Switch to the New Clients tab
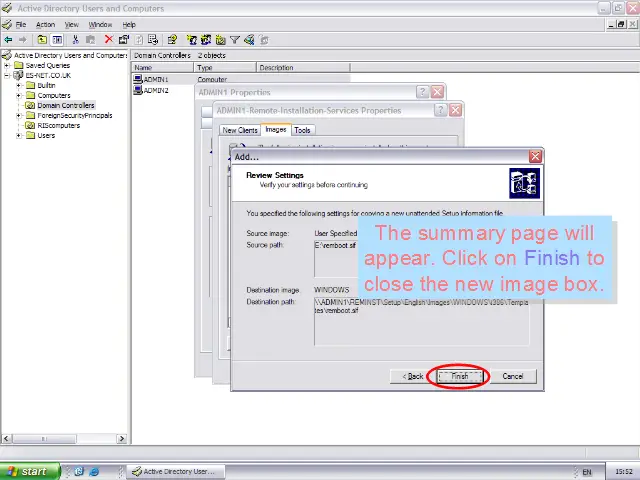 (x=240, y=130)
